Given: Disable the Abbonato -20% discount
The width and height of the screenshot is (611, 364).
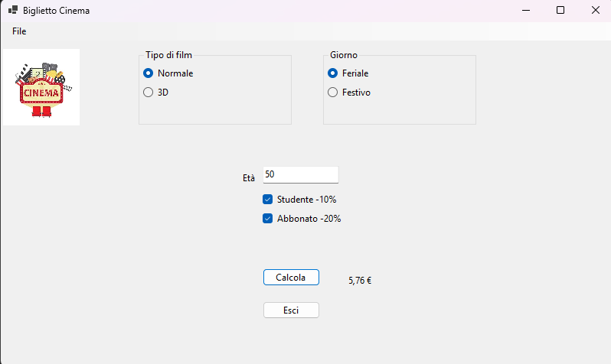Looking at the screenshot, I should [302, 219].
